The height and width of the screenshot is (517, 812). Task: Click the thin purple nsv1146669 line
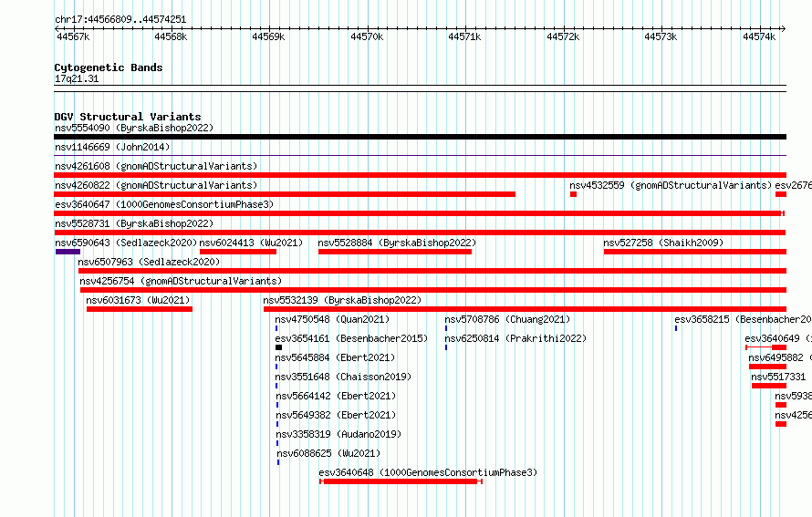[x=420, y=155]
